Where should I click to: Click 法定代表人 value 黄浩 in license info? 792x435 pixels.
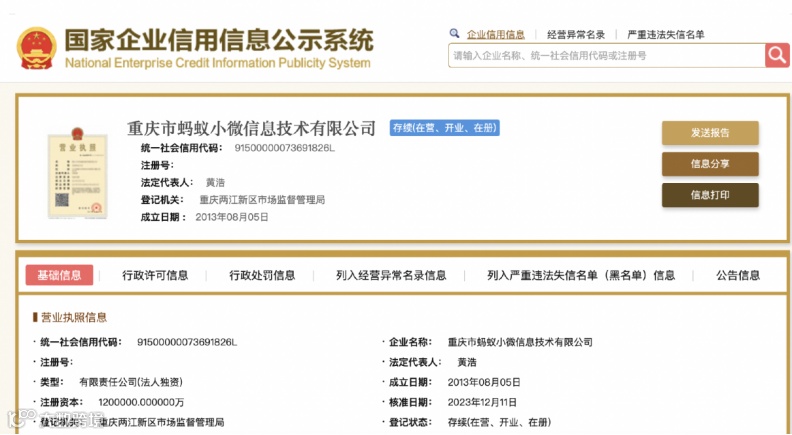click(467, 362)
